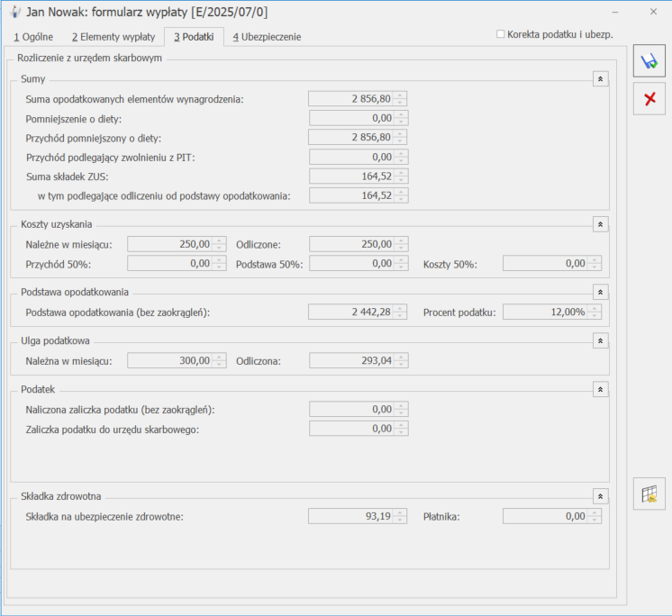Click the Odliczone costs field showing 250,00
The height and width of the screenshot is (616, 672).
(359, 244)
